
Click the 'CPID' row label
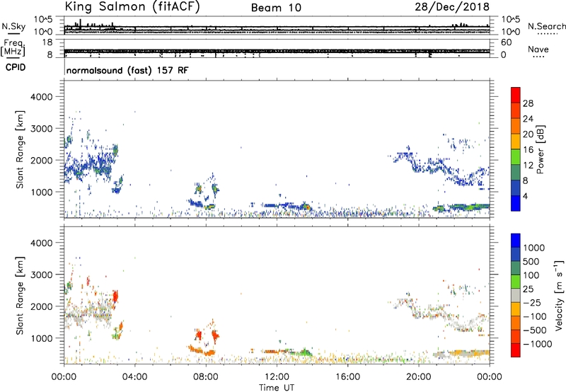[x=16, y=67]
